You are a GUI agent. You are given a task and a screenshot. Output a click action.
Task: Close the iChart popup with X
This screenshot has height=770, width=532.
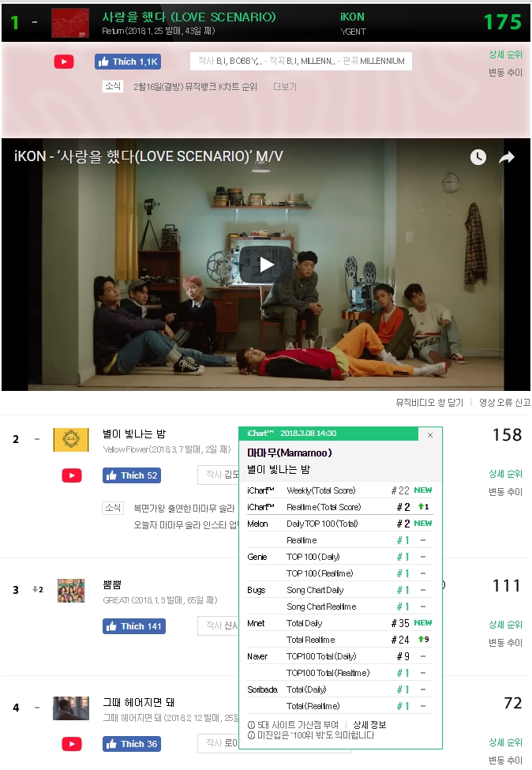[430, 435]
